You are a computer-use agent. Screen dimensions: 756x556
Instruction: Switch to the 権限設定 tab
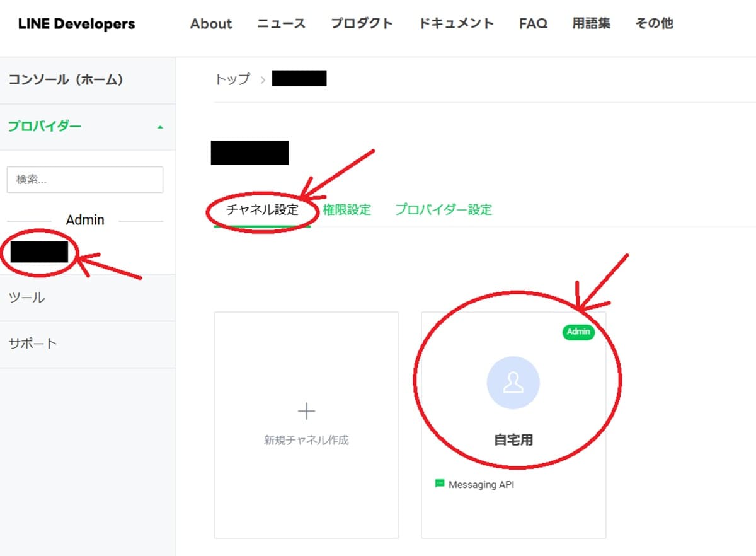click(x=346, y=210)
